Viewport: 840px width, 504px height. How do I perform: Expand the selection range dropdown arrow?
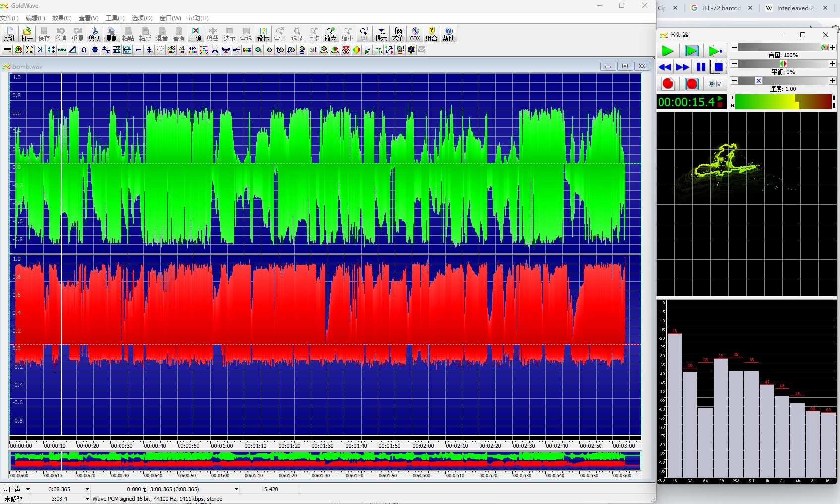(236, 489)
